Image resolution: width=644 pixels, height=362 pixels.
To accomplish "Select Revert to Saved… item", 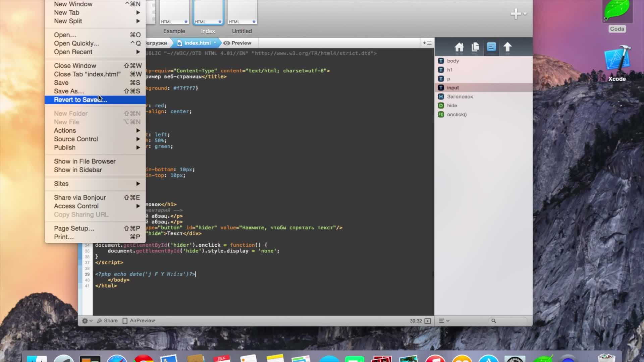I will [x=95, y=100].
